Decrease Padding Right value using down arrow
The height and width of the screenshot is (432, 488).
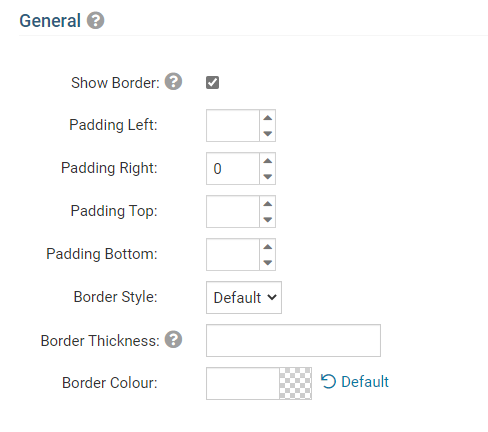pos(267,176)
